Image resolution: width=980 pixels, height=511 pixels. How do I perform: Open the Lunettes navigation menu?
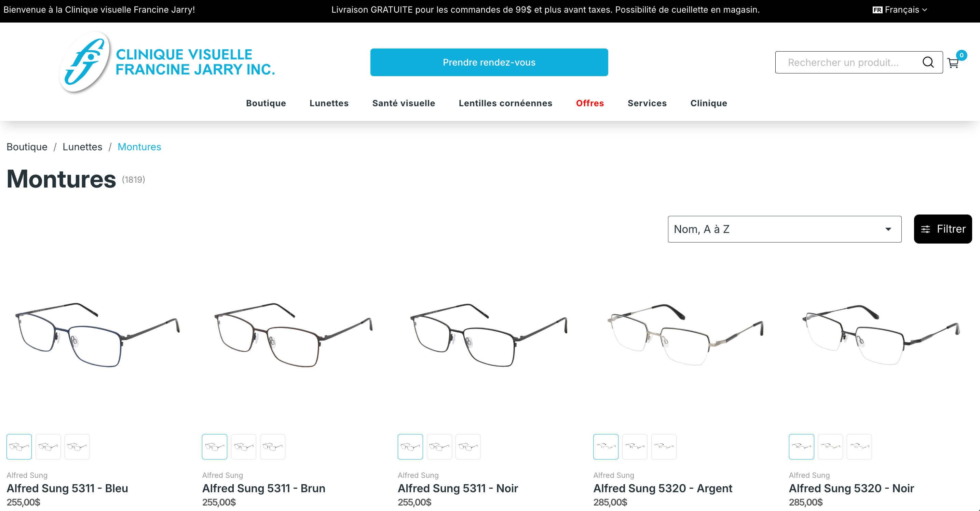pos(329,103)
